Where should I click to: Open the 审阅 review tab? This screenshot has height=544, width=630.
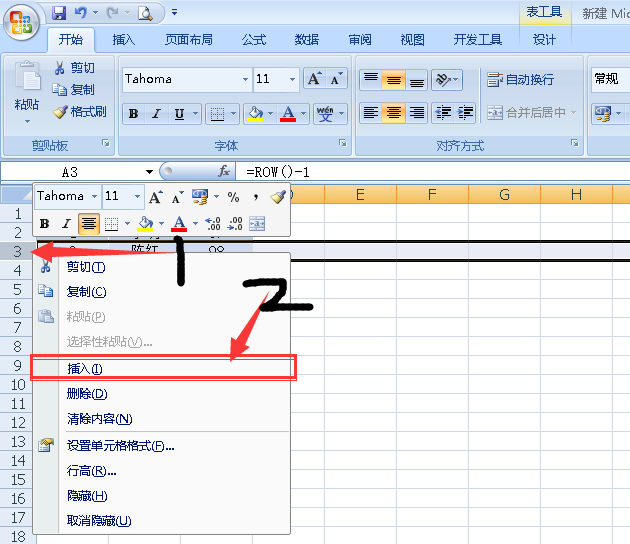[360, 39]
